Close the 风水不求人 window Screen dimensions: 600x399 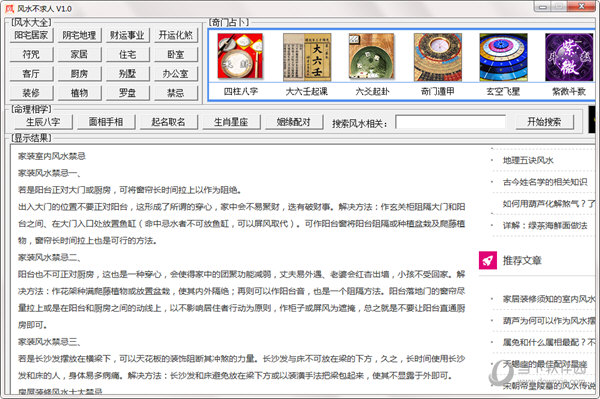(582, 6)
